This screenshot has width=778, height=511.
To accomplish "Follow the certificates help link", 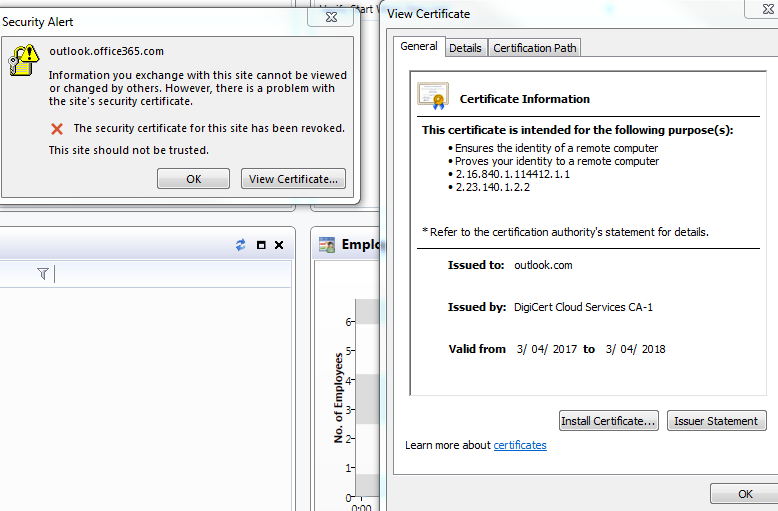I will (520, 445).
